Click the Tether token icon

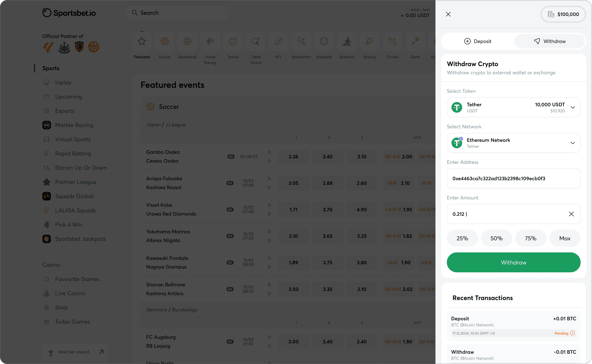click(457, 107)
